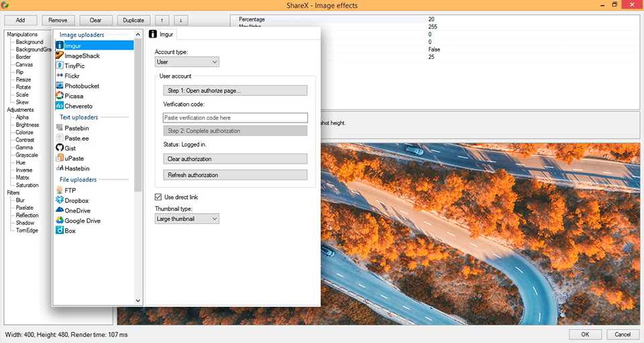Viewport: 644px width, 343px height.
Task: Select Skew in the effects tree
Action: pyautogui.click(x=22, y=102)
